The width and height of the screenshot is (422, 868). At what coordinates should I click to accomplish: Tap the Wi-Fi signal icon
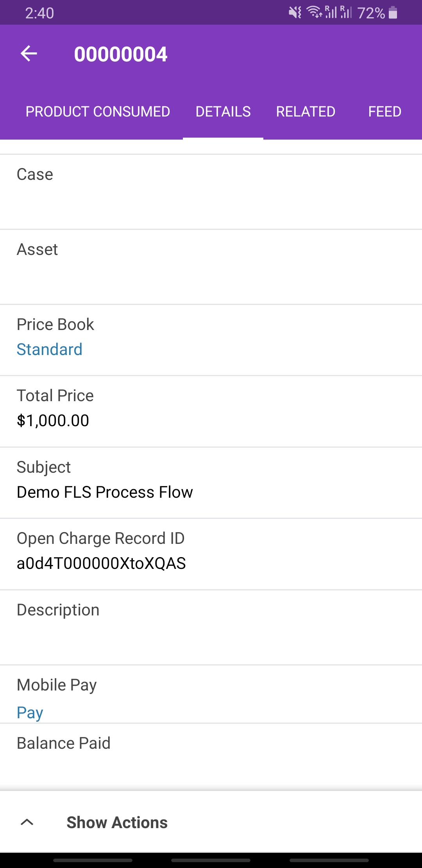[x=314, y=13]
